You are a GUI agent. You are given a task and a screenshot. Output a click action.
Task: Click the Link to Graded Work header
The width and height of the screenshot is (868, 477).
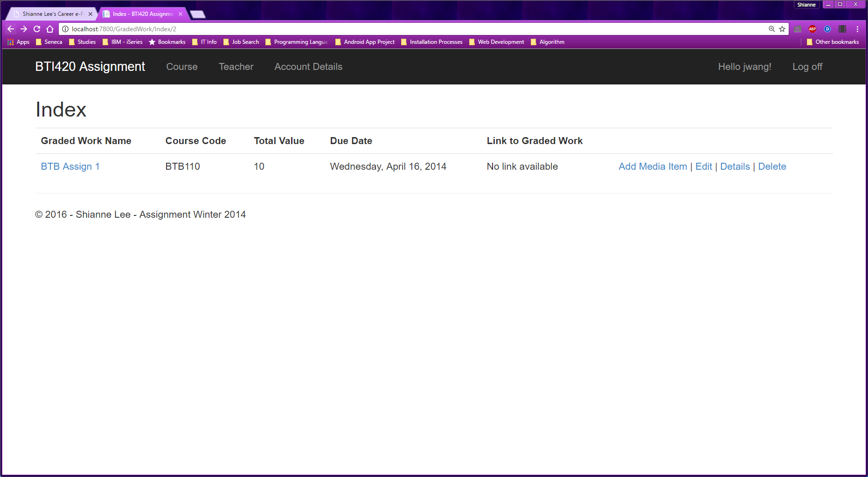click(x=535, y=141)
